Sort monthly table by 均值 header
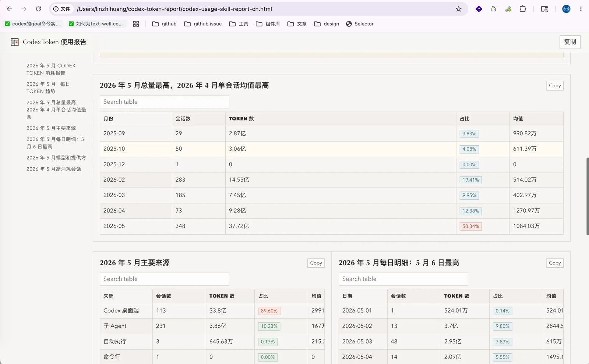This screenshot has width=589, height=364. [x=536, y=119]
